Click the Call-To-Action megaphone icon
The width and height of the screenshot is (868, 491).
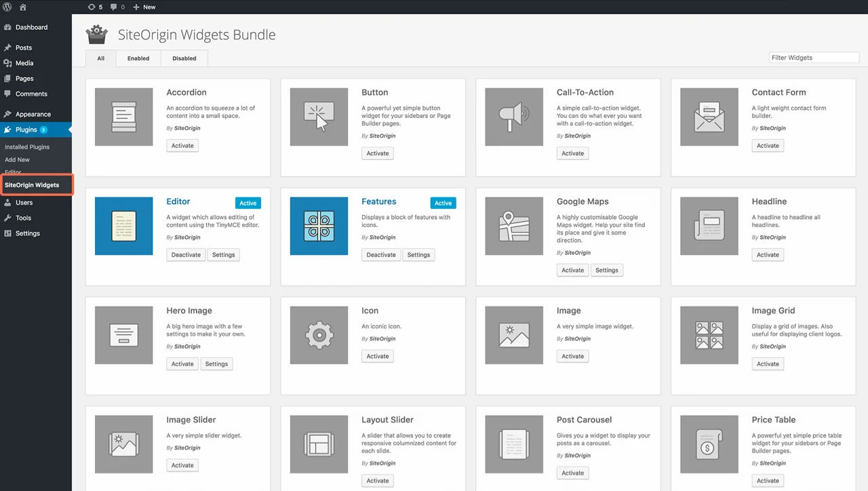click(x=514, y=117)
